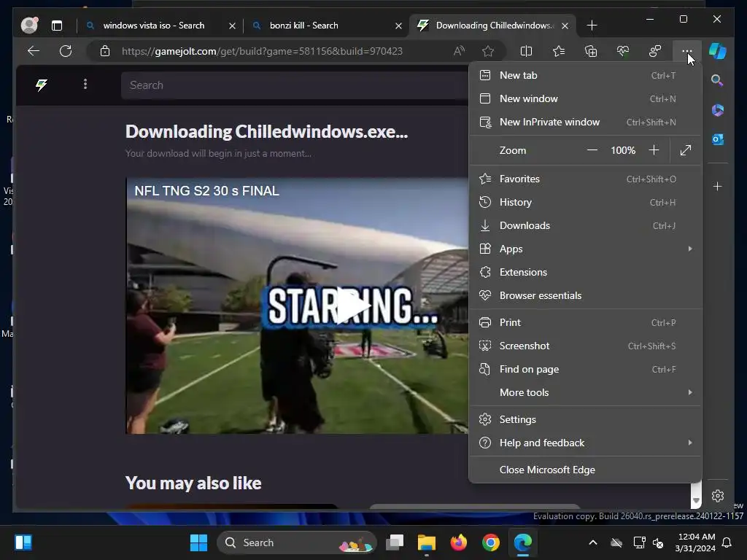Open a New InPrivate window

coord(585,122)
